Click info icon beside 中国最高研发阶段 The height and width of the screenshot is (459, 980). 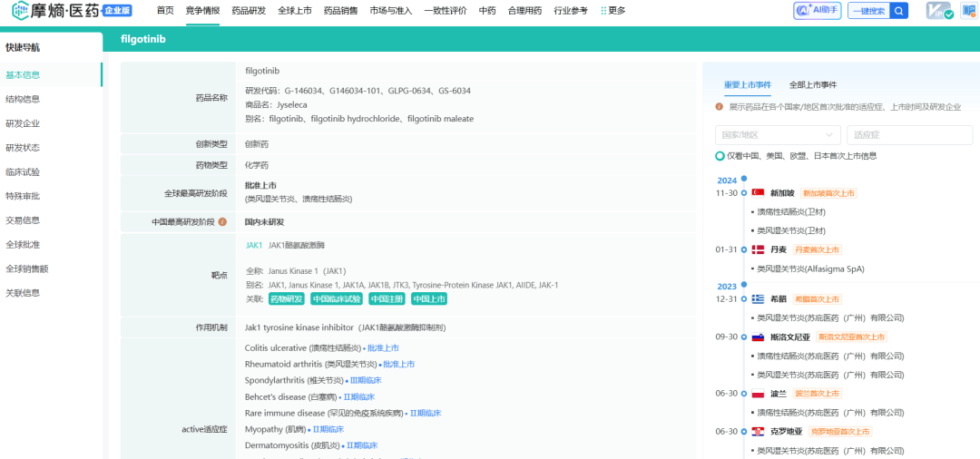222,221
